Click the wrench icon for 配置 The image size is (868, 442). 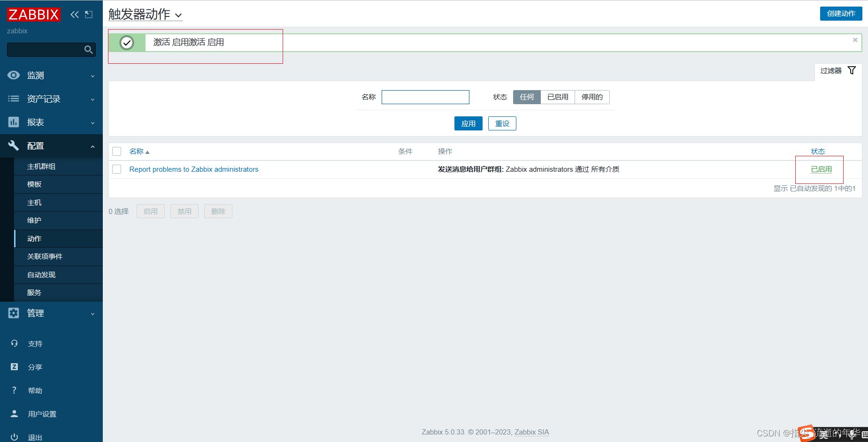coord(14,145)
